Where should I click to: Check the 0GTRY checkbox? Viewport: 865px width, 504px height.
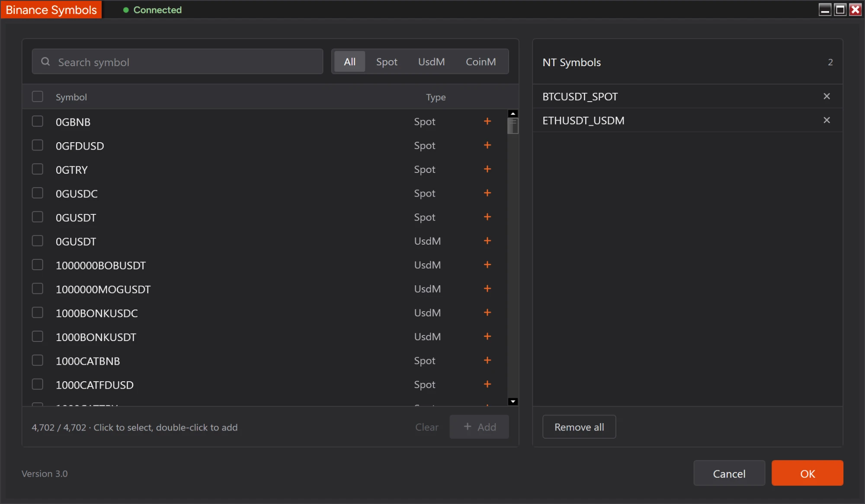click(x=38, y=169)
